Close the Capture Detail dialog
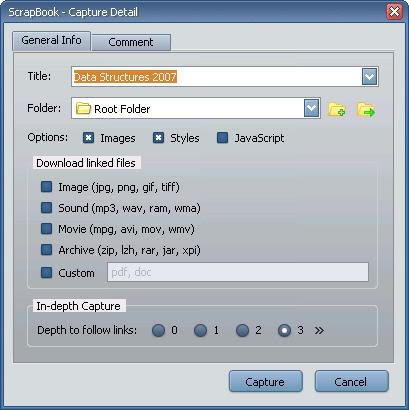This screenshot has width=409, height=410. point(394,12)
